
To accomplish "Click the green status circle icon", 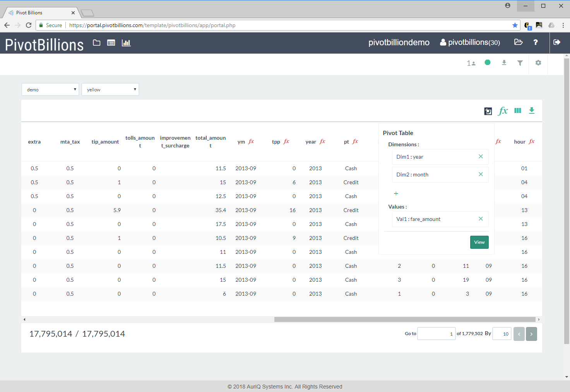I will point(488,62).
